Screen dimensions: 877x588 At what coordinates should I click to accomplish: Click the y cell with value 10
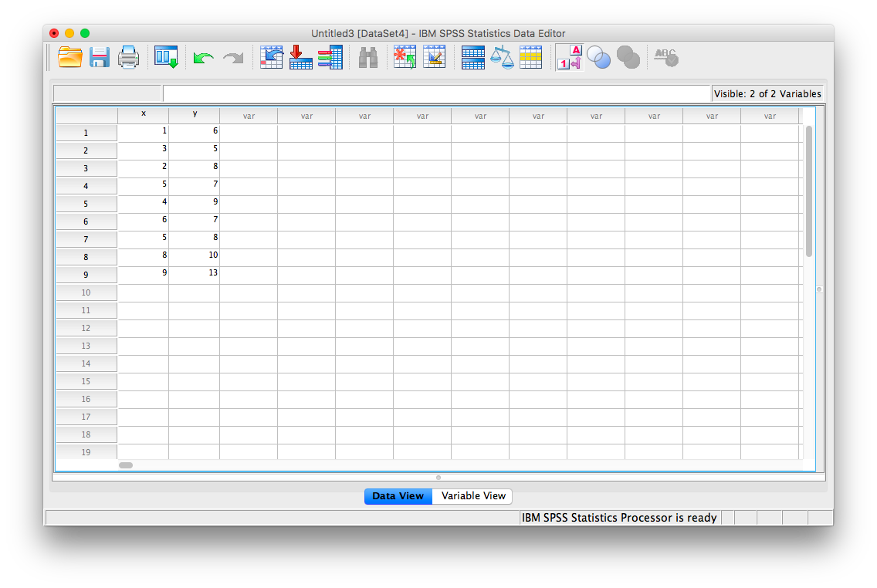coord(194,257)
